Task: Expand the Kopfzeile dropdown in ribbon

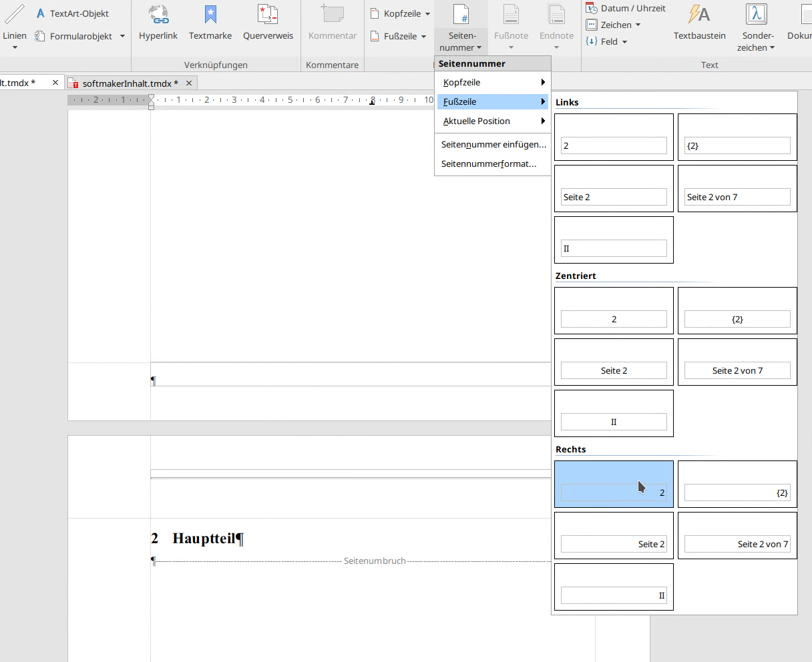Action: [427, 13]
